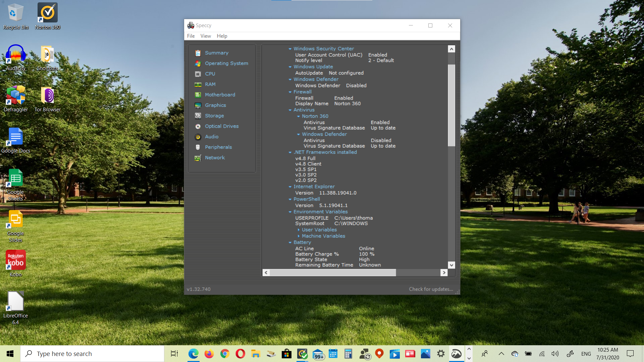The height and width of the screenshot is (362, 644).
Task: Select the Motherboard icon in sidebar
Action: pyautogui.click(x=198, y=95)
